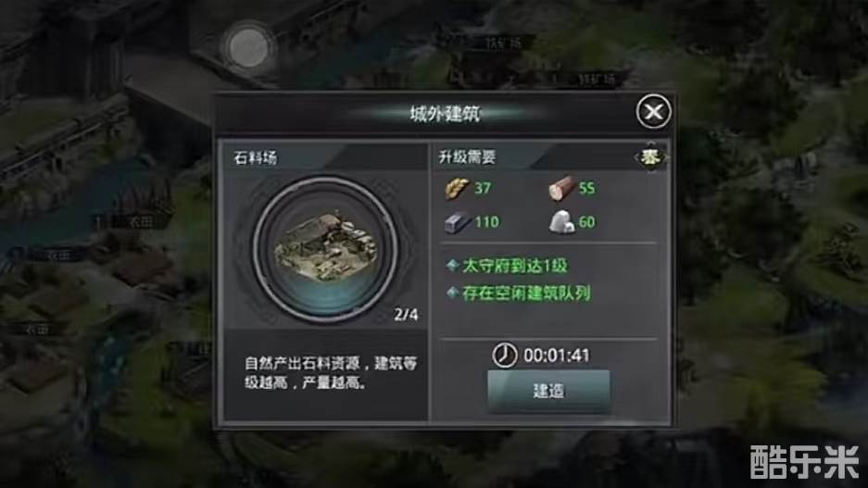Click the iron ingot icon showing 110
The height and width of the screenshot is (488, 868).
458,222
